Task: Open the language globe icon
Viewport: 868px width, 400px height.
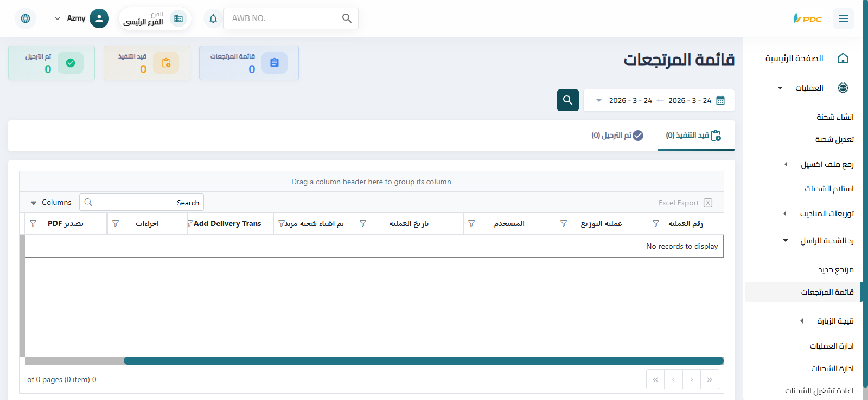Action: (25, 18)
